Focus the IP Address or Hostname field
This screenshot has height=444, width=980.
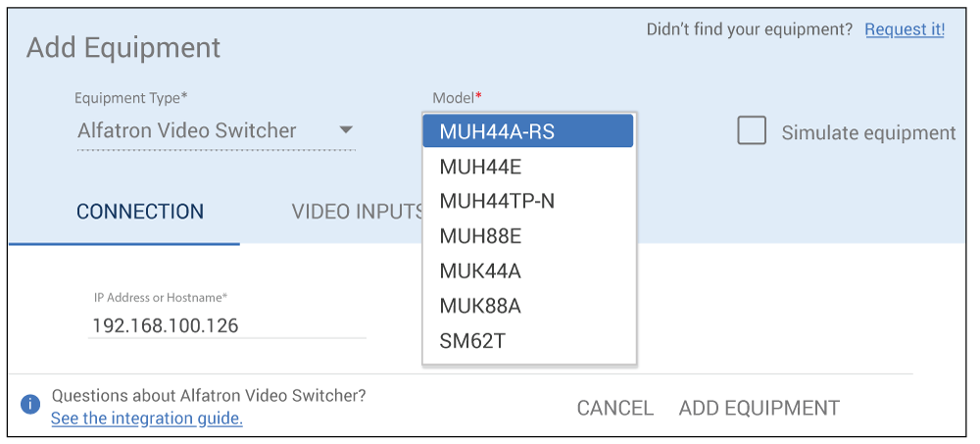226,325
